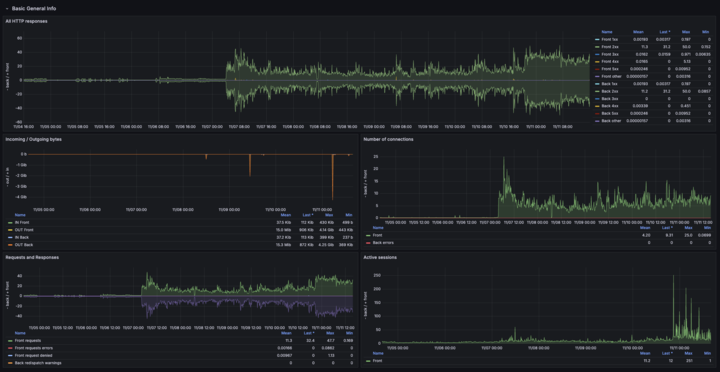Toggle the Back other series label
The height and width of the screenshot is (372, 720).
(x=611, y=120)
